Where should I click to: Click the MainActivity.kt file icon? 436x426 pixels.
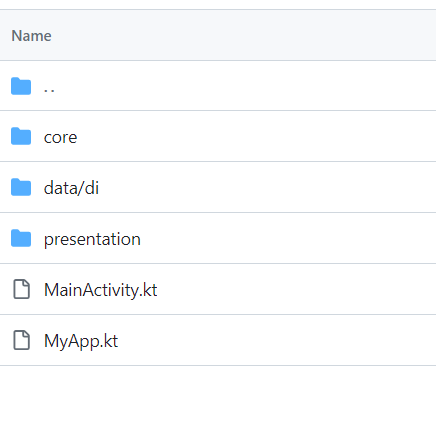[x=21, y=289]
